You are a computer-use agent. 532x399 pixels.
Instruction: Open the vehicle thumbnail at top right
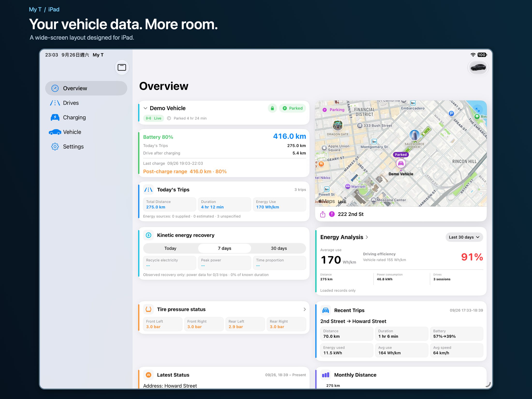478,67
